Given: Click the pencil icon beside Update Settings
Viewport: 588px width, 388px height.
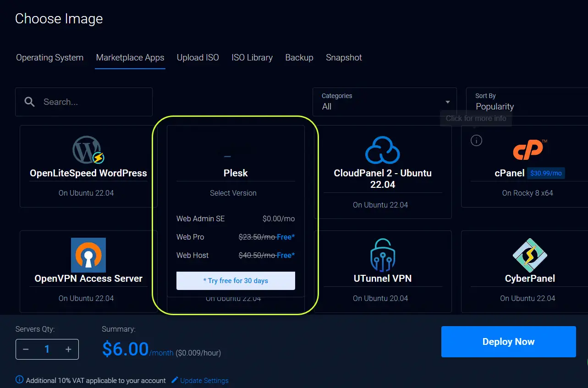Looking at the screenshot, I should (x=175, y=380).
